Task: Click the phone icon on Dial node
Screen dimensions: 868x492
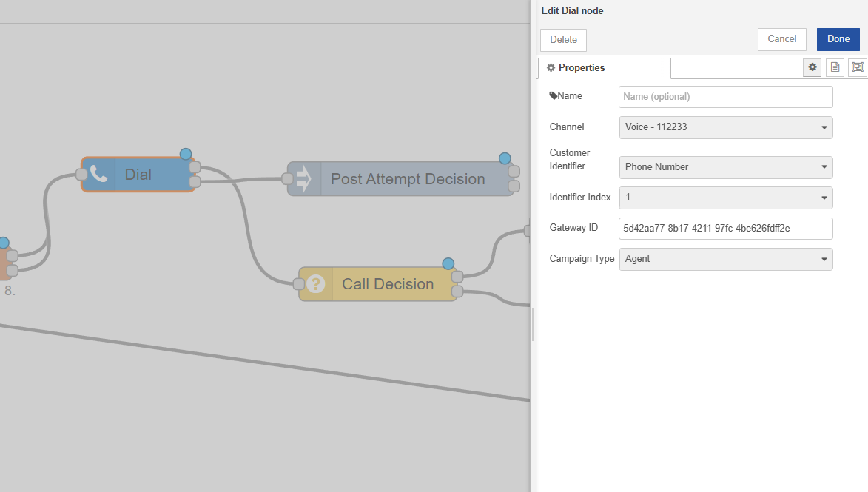Action: click(98, 175)
